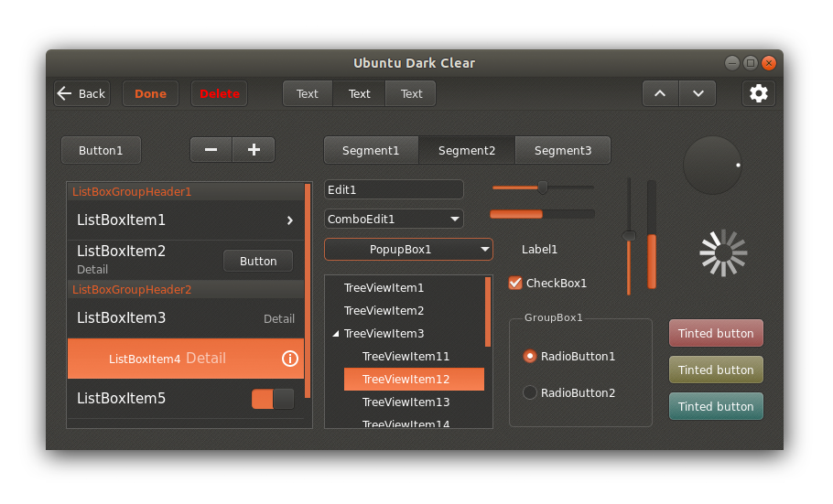The width and height of the screenshot is (833, 504).
Task: Select the middle Text toolbar tab
Action: tap(359, 93)
